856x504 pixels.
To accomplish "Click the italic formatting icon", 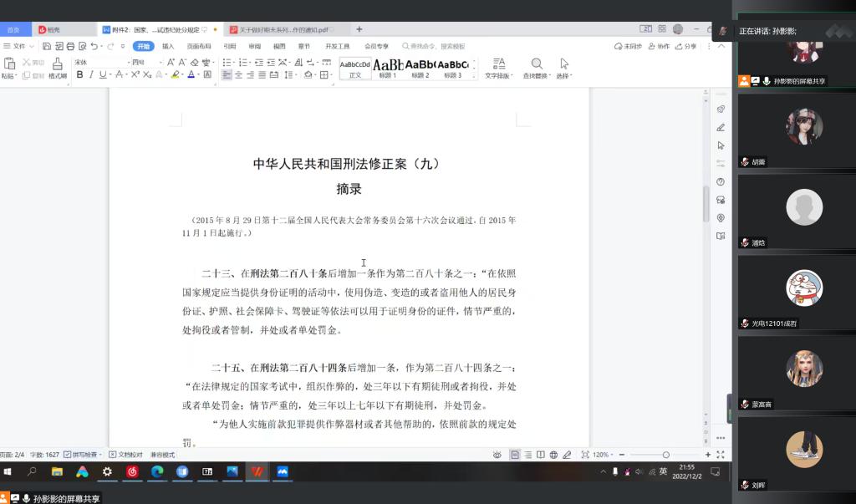I will (x=91, y=74).
